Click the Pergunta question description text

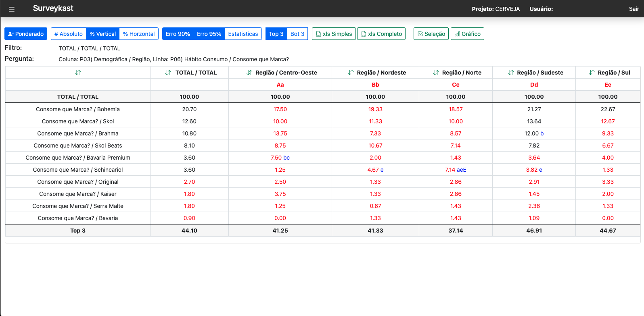coord(174,59)
